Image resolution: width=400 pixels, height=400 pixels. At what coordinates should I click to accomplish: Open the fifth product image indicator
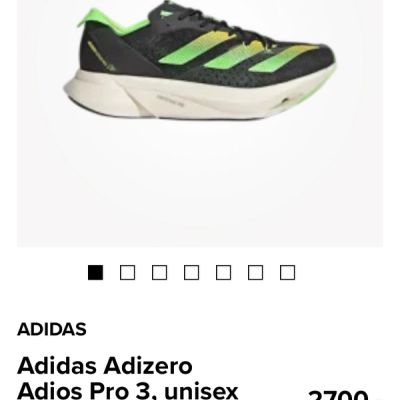(x=223, y=272)
